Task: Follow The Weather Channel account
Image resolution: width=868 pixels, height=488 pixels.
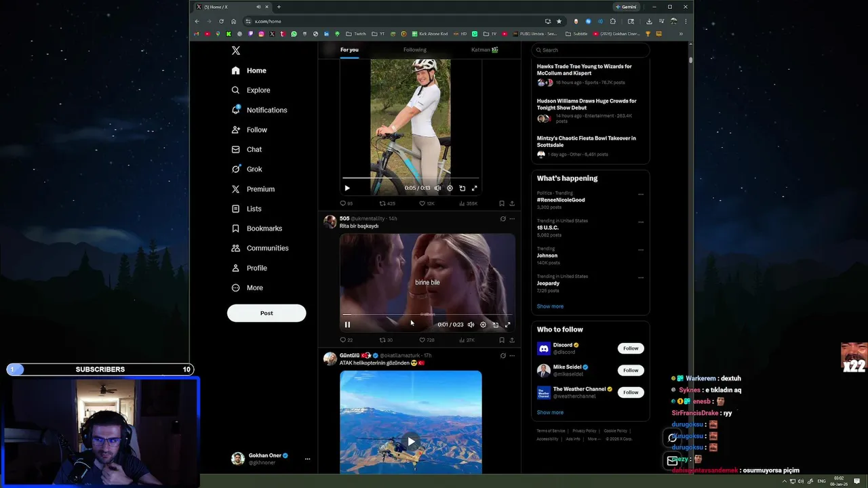Action: [631, 392]
